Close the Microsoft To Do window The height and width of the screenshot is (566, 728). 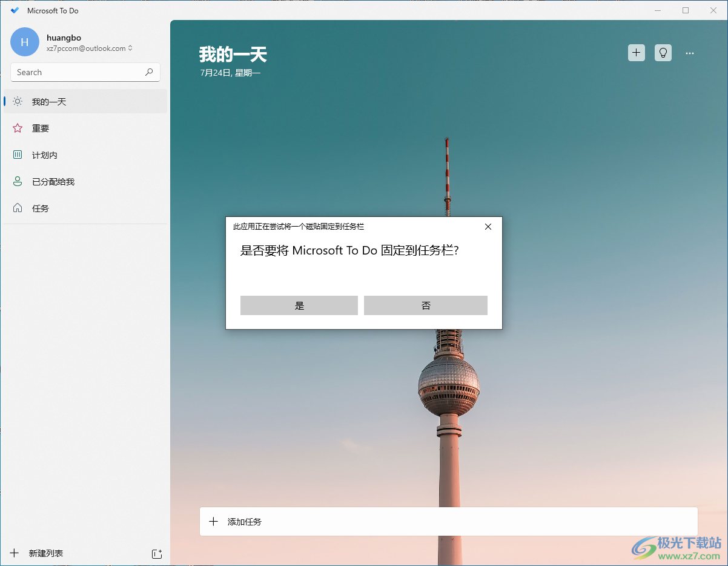(713, 10)
